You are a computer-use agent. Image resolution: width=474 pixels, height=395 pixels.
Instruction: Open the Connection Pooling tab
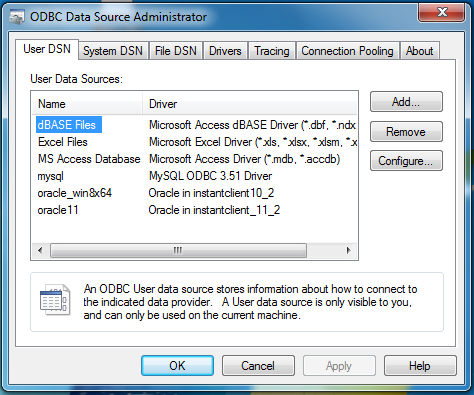click(x=347, y=51)
